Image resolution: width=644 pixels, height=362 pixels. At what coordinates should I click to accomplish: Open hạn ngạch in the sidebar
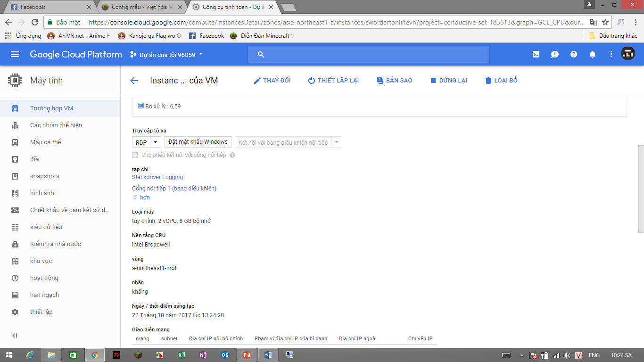pyautogui.click(x=60, y=295)
